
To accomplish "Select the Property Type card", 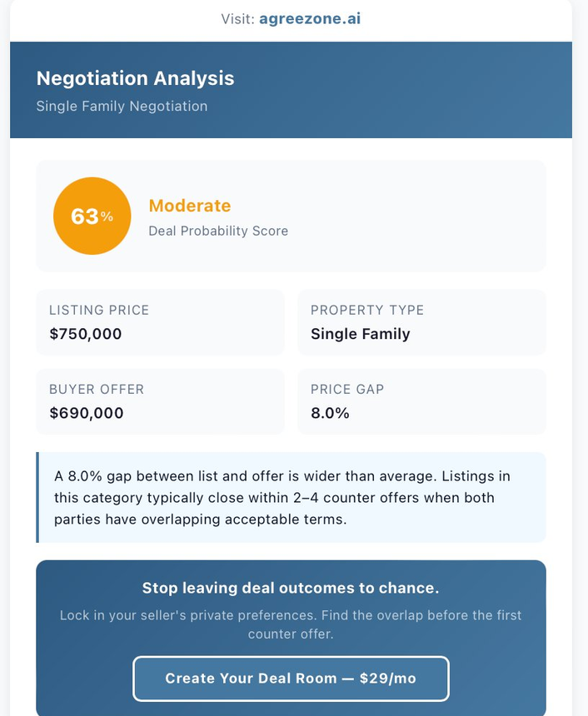I will [x=421, y=322].
